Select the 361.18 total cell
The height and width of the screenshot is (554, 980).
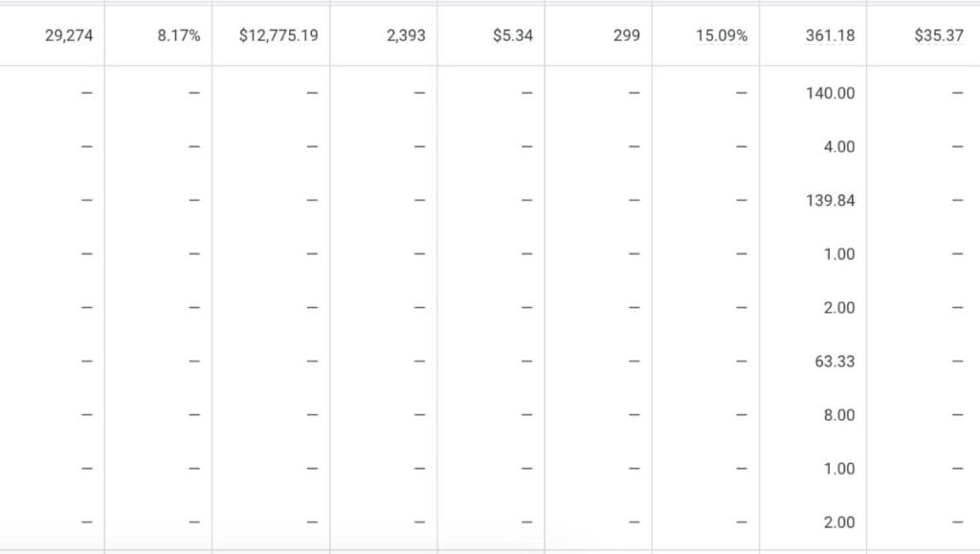pyautogui.click(x=831, y=36)
